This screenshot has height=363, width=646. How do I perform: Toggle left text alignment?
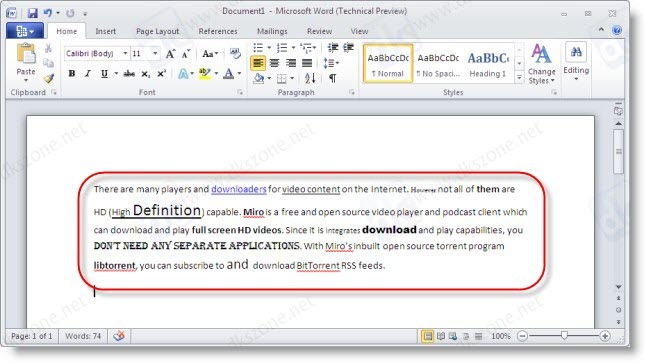click(x=258, y=63)
